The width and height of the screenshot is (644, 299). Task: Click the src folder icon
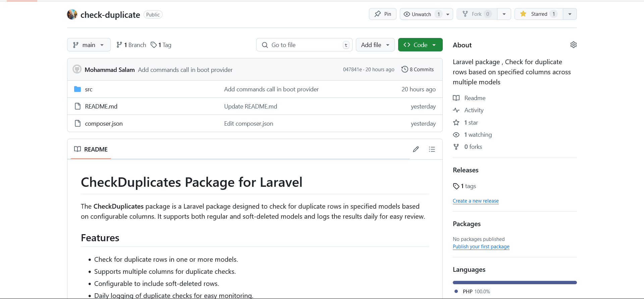(77, 89)
